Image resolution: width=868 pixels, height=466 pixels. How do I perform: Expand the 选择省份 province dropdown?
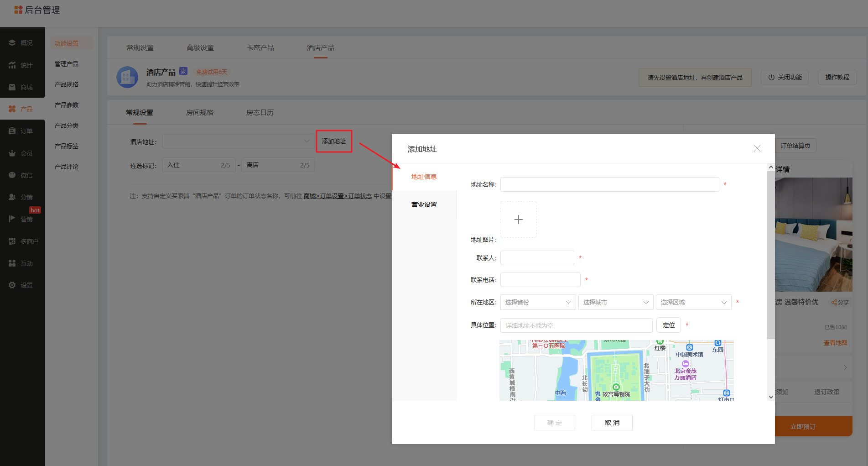pos(538,302)
